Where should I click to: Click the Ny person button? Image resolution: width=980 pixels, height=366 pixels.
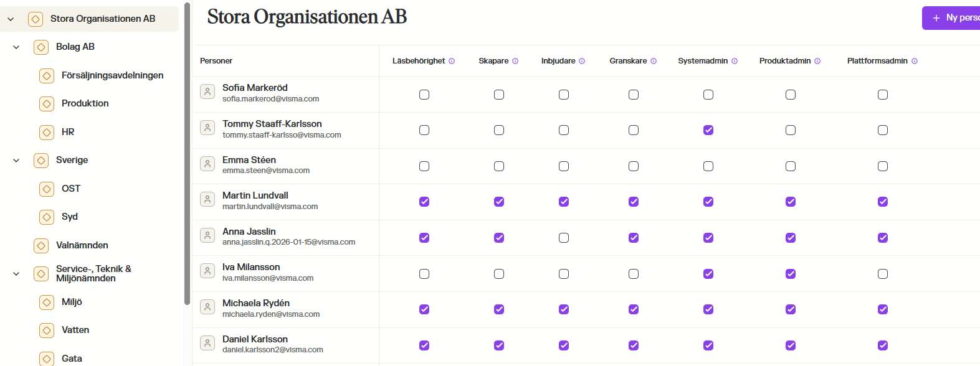(x=953, y=18)
